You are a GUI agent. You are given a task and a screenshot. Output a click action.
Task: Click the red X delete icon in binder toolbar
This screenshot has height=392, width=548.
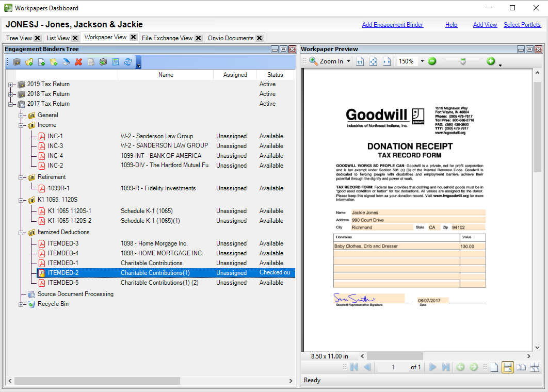point(78,62)
